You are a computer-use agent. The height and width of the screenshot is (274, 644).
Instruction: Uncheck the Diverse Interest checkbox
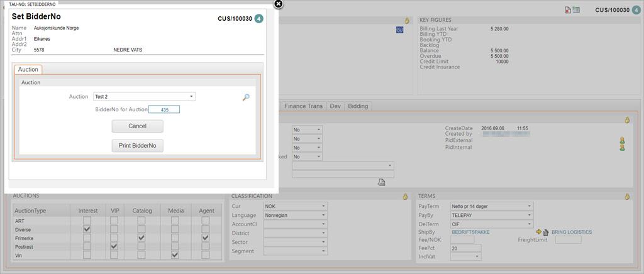click(x=87, y=229)
